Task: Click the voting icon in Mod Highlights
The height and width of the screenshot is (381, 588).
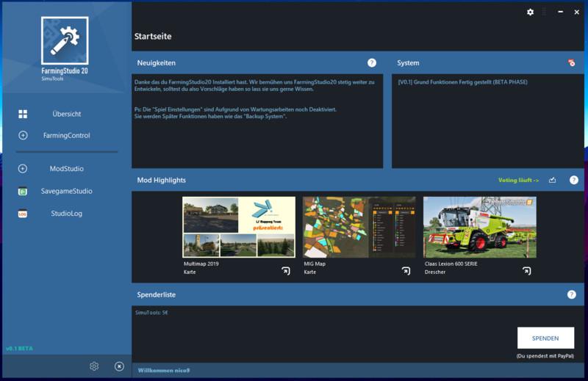Action: [x=553, y=180]
